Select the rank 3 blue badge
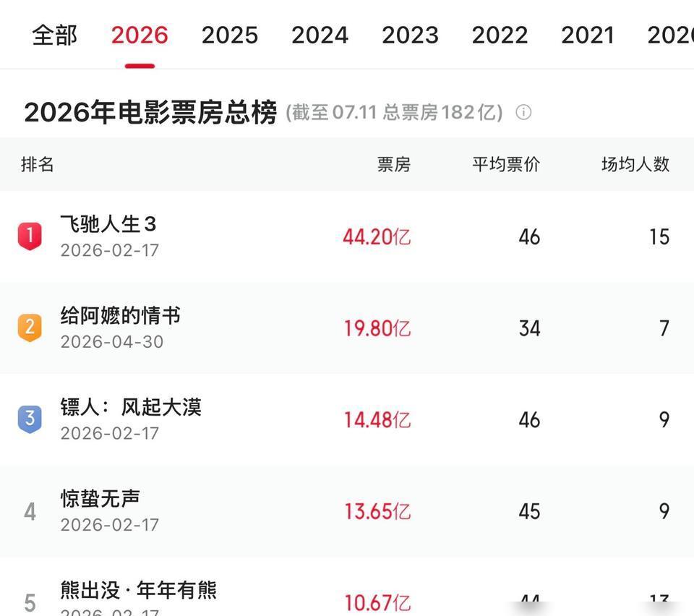The image size is (694, 616). pyautogui.click(x=30, y=419)
